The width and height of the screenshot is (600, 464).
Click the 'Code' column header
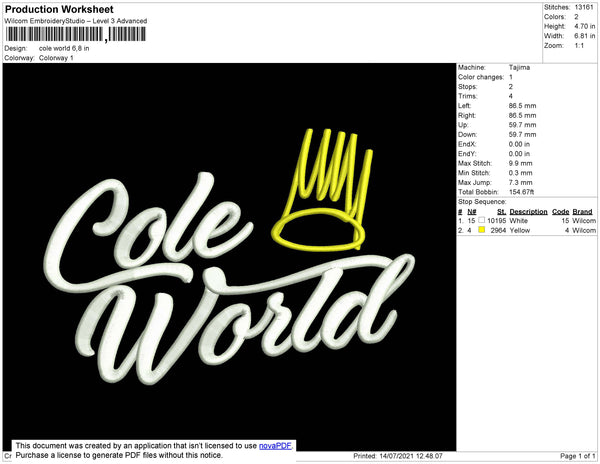[561, 212]
